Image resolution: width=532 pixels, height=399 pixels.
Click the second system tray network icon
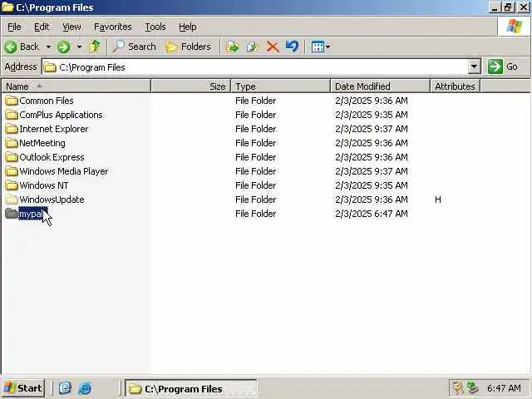(x=472, y=388)
